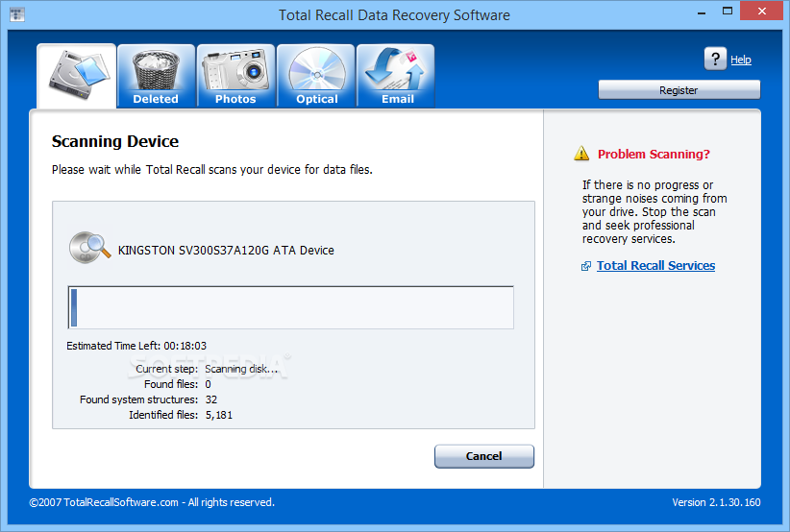Viewport: 790px width, 532px height.
Task: Open the Deleted files tab
Action: 157,76
